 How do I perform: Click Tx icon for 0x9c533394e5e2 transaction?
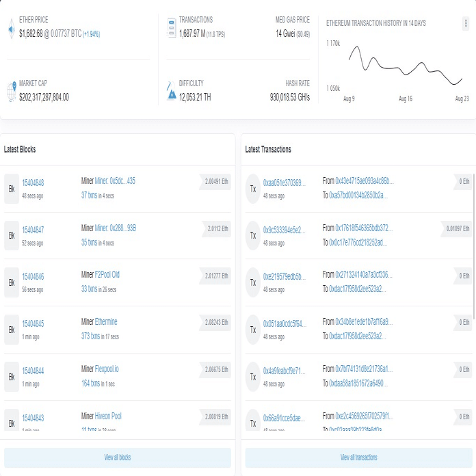253,235
